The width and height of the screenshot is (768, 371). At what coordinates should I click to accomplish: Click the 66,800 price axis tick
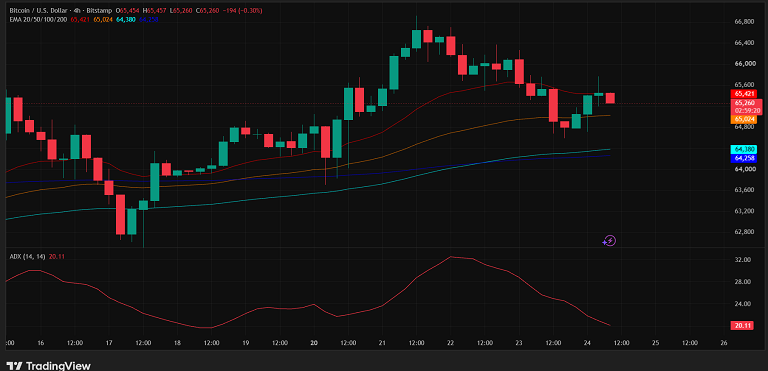coord(744,22)
